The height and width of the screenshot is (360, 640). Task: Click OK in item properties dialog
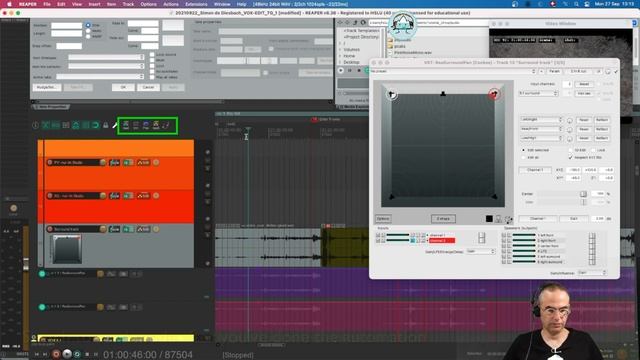tap(123, 87)
